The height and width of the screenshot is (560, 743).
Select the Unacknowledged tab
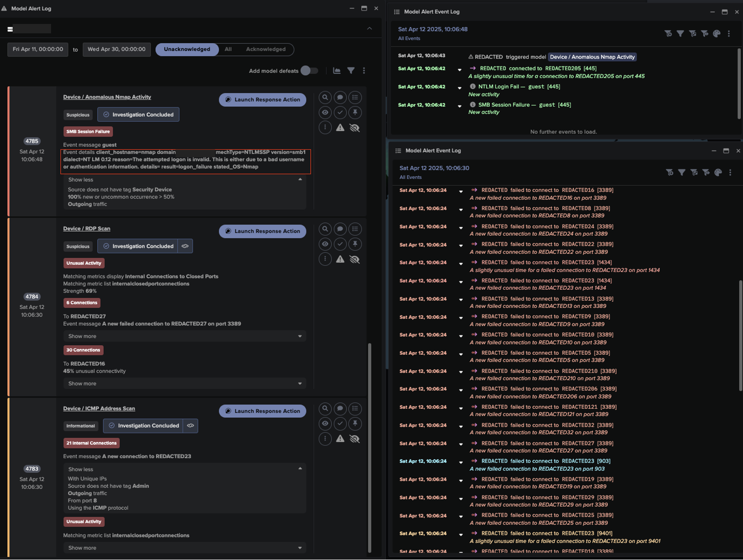click(187, 49)
